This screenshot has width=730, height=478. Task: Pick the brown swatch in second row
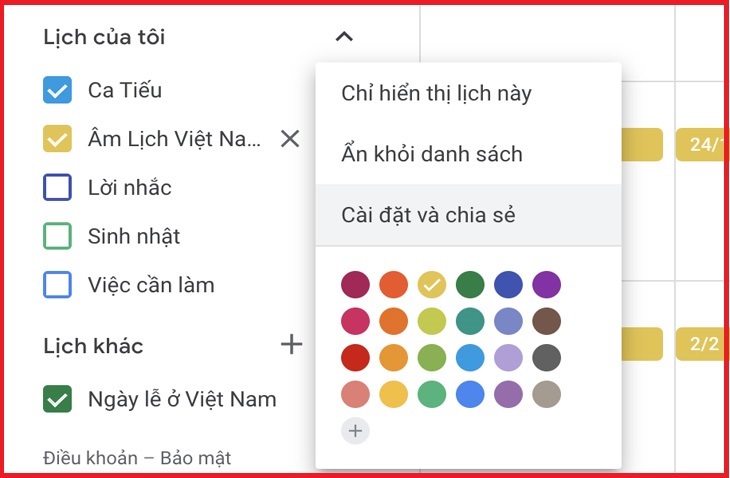tap(546, 321)
